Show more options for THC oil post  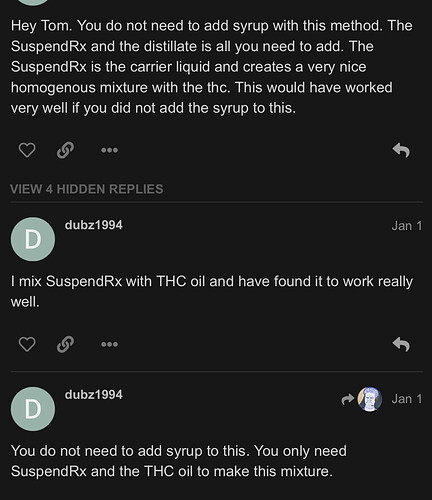click(109, 344)
